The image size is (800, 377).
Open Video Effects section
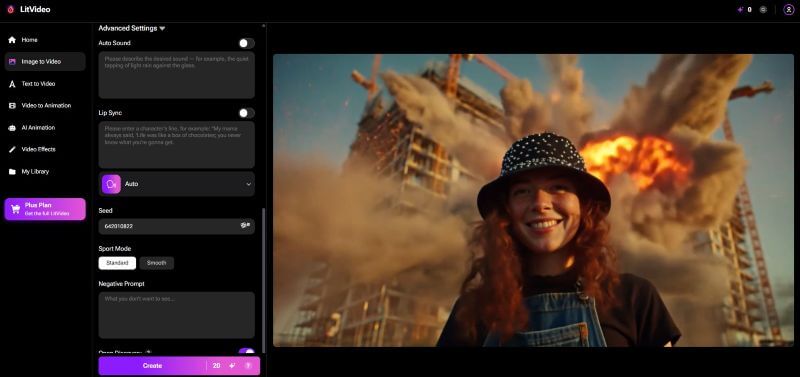click(45, 149)
